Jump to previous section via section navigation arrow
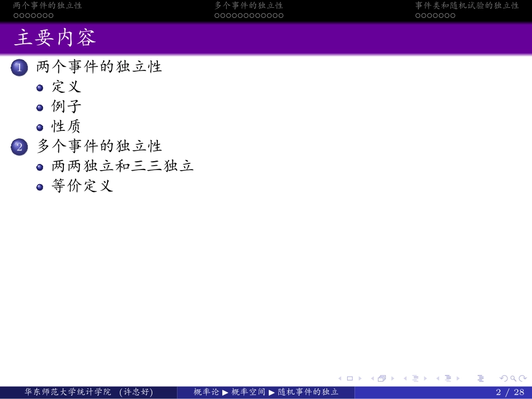Screen dimensions: 532x399 (x=404, y=378)
